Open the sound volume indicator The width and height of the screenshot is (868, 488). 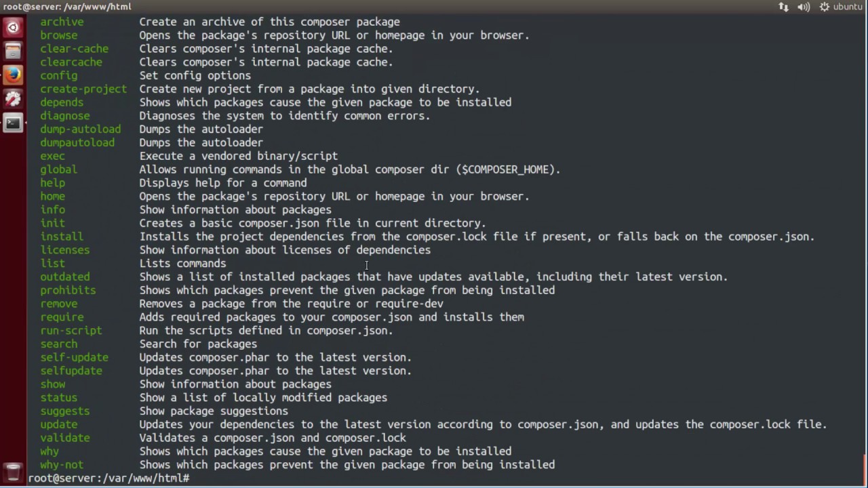[x=804, y=7]
